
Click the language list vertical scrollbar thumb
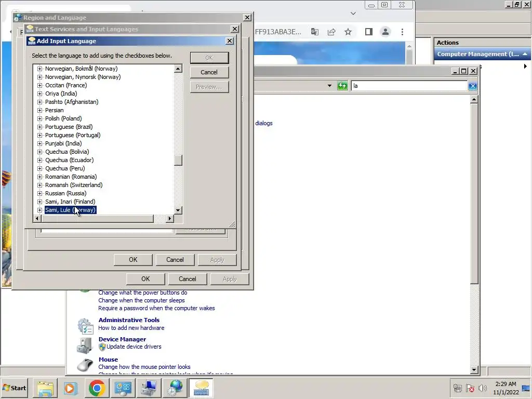click(178, 160)
